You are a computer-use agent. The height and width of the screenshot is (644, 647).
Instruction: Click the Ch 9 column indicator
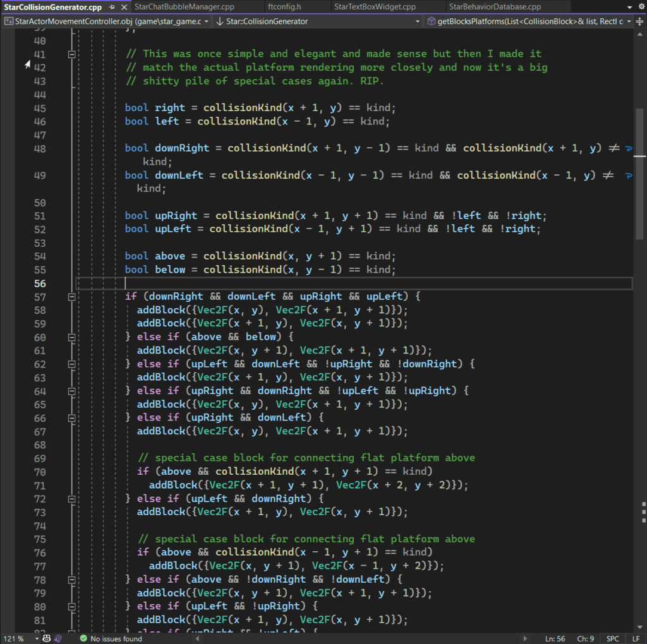(584, 638)
